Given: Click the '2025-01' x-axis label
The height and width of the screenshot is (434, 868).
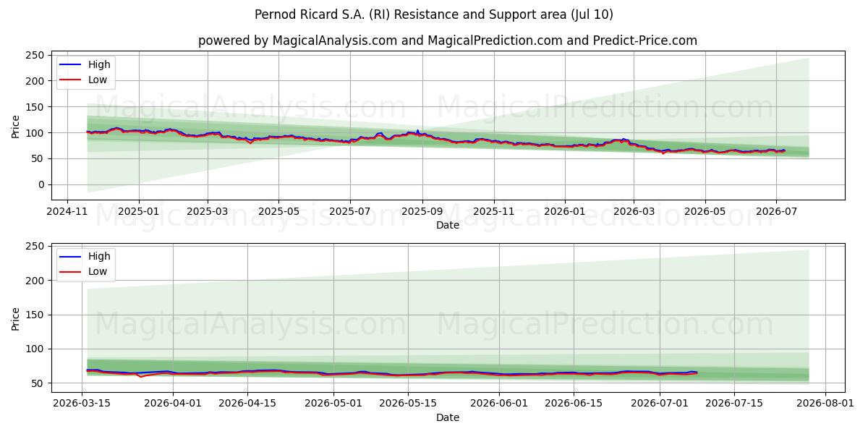Looking at the screenshot, I should [138, 212].
